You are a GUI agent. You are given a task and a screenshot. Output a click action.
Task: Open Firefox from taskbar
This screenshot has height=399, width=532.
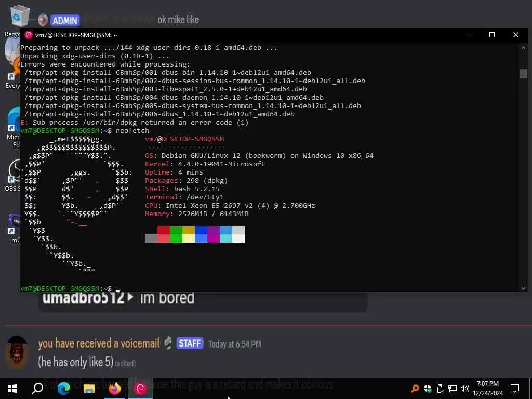click(115, 389)
